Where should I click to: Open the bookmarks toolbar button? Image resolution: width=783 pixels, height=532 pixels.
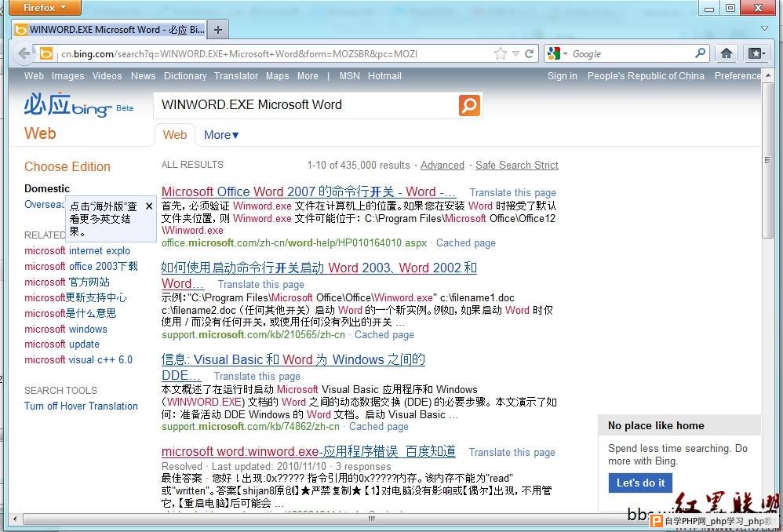pyautogui.click(x=755, y=53)
